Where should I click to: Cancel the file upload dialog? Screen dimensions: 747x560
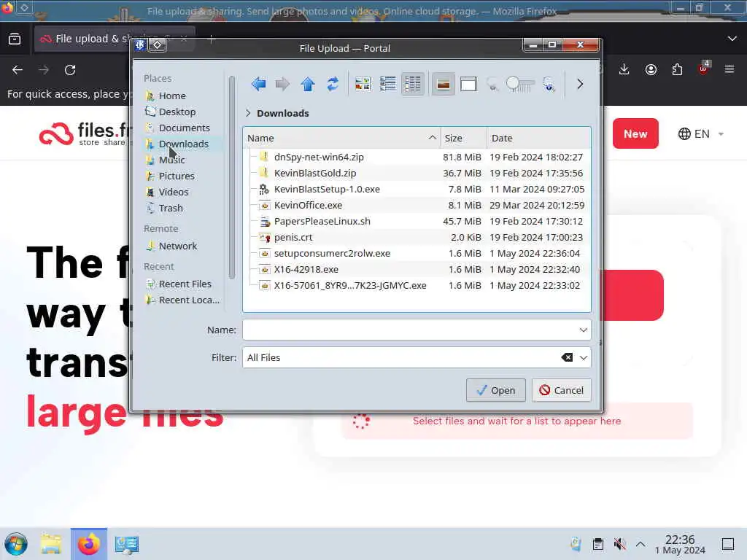point(561,391)
